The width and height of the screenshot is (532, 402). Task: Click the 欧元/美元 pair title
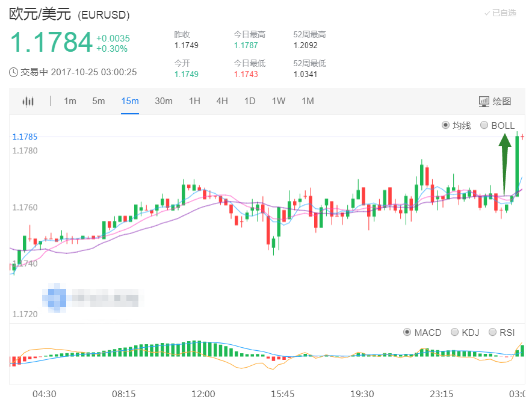pos(41,13)
